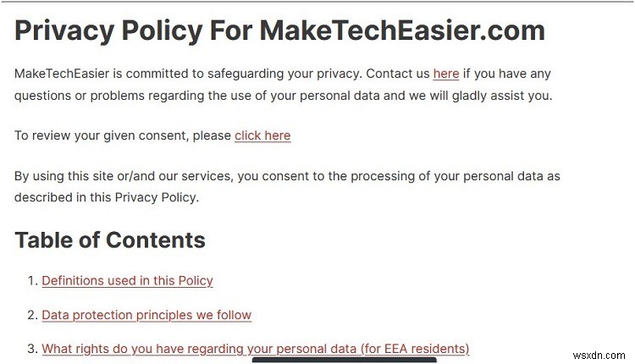Click the 'described in this Privacy Policy' line
Screen dimensions: 635x364
point(106,197)
